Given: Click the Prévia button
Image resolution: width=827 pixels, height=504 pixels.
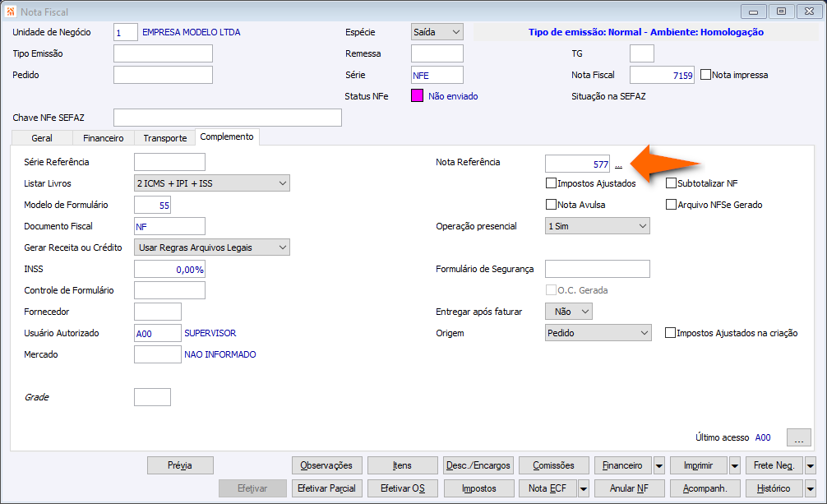Looking at the screenshot, I should tap(180, 465).
